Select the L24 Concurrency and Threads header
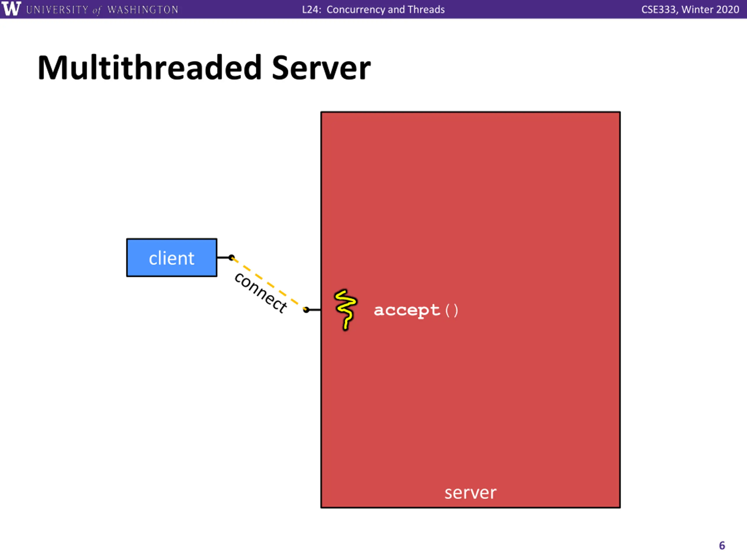This screenshot has height=560, width=747. 373,9
